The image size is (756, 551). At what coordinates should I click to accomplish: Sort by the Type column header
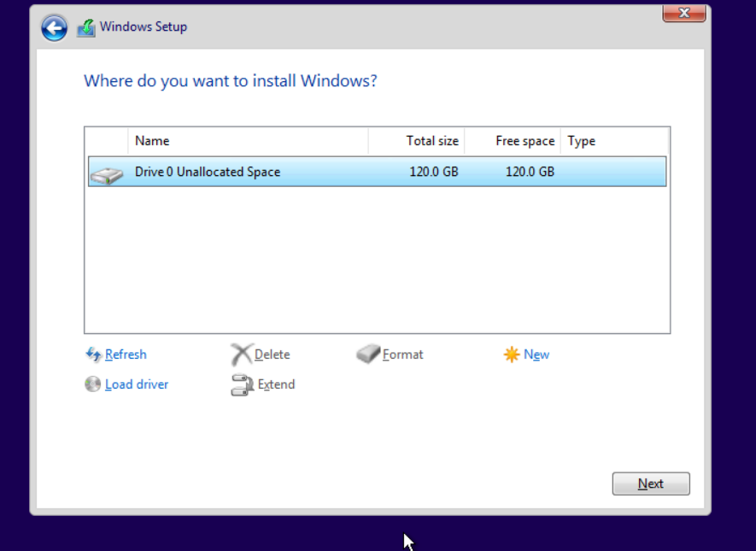pos(615,141)
